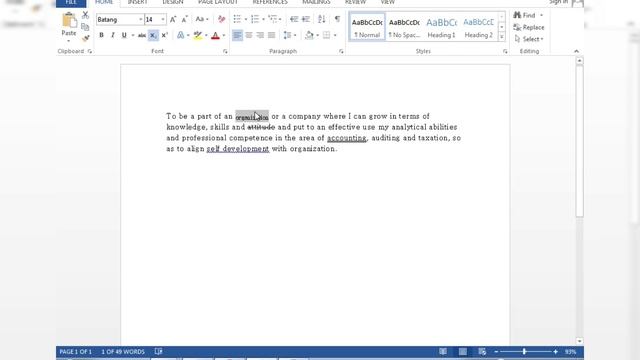Apply the Heading 2 style
640x360 pixels.
pos(478,27)
